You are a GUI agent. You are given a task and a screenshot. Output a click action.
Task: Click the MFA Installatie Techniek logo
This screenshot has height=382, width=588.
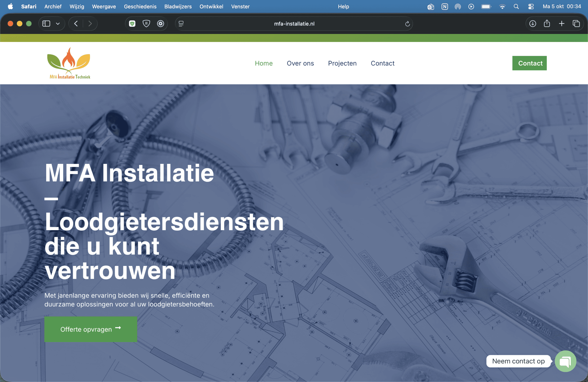[x=69, y=63]
